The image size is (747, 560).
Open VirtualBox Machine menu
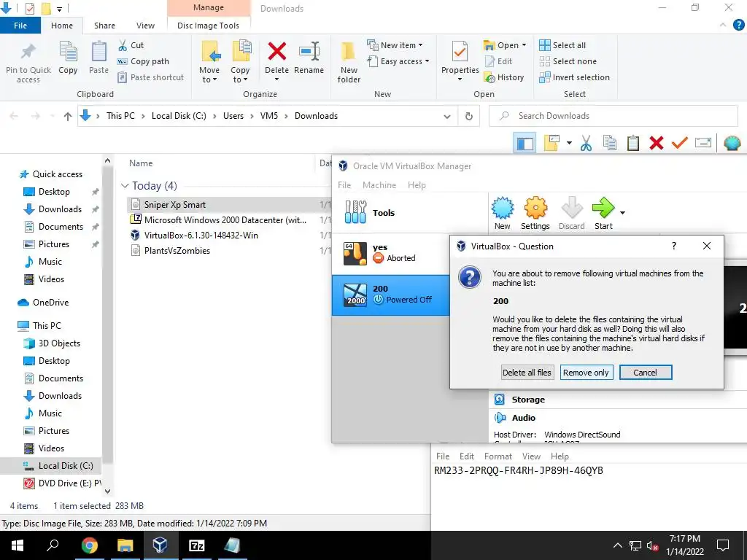[379, 185]
